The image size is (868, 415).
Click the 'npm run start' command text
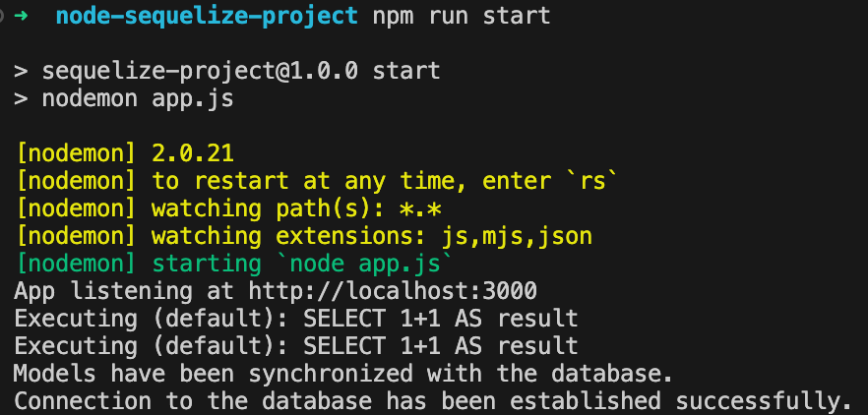click(x=462, y=17)
